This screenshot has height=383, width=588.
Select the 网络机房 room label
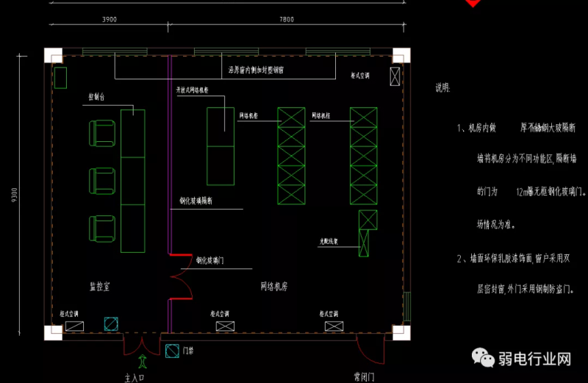[x=273, y=286]
